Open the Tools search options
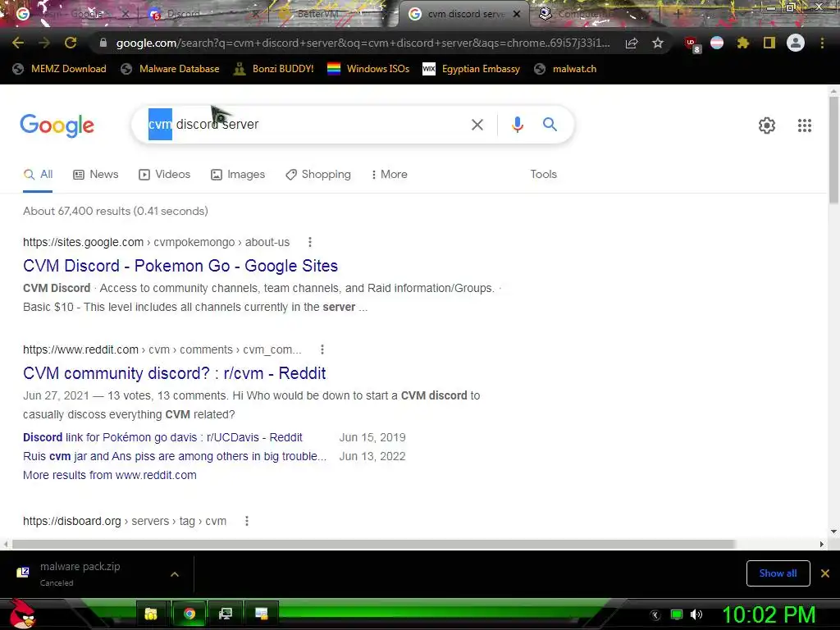Image resolution: width=840 pixels, height=630 pixels. 543,175
